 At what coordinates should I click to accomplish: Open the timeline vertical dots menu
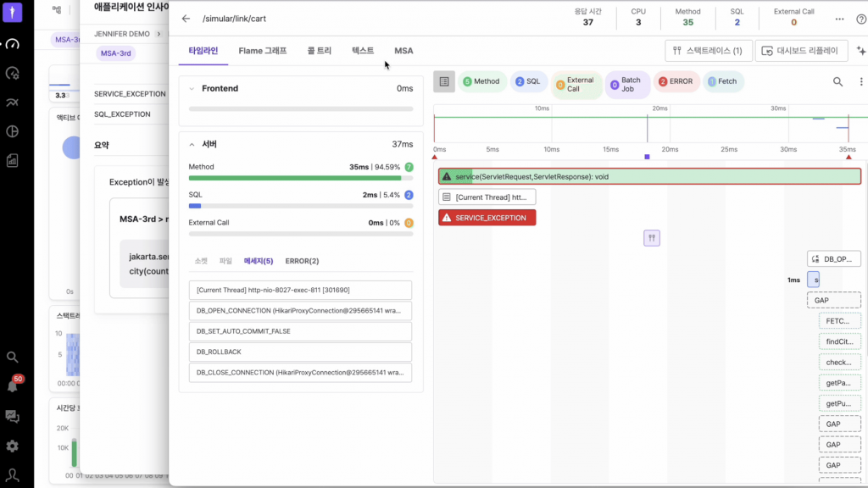(x=860, y=82)
